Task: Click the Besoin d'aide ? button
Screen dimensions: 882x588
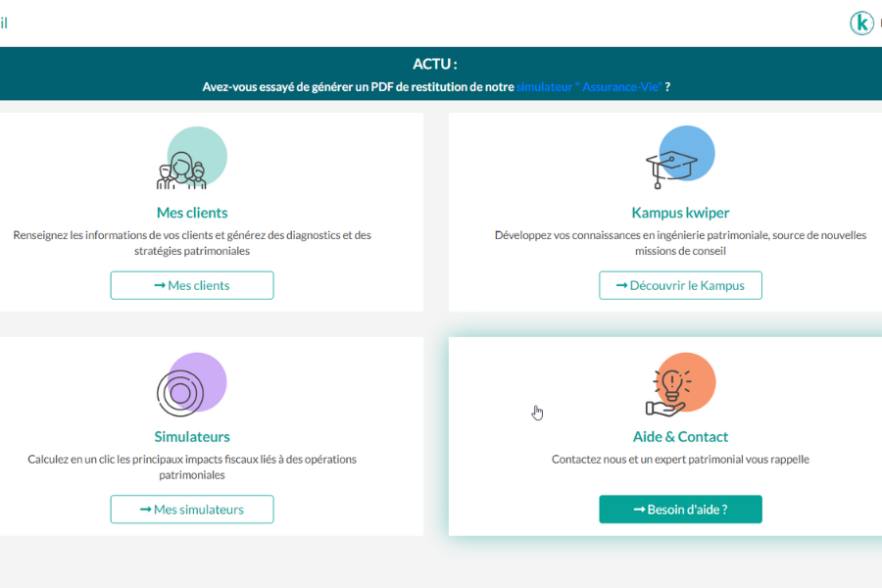Action: pyautogui.click(x=681, y=510)
